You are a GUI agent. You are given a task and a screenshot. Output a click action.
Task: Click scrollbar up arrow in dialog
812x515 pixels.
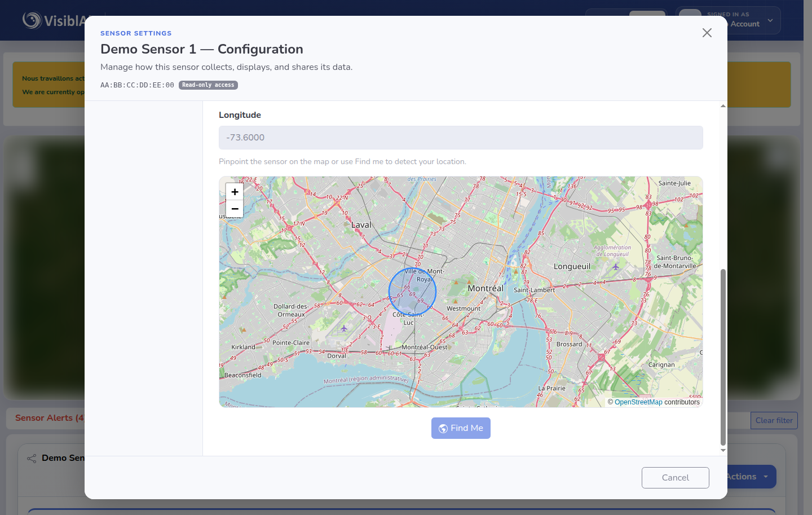point(723,106)
